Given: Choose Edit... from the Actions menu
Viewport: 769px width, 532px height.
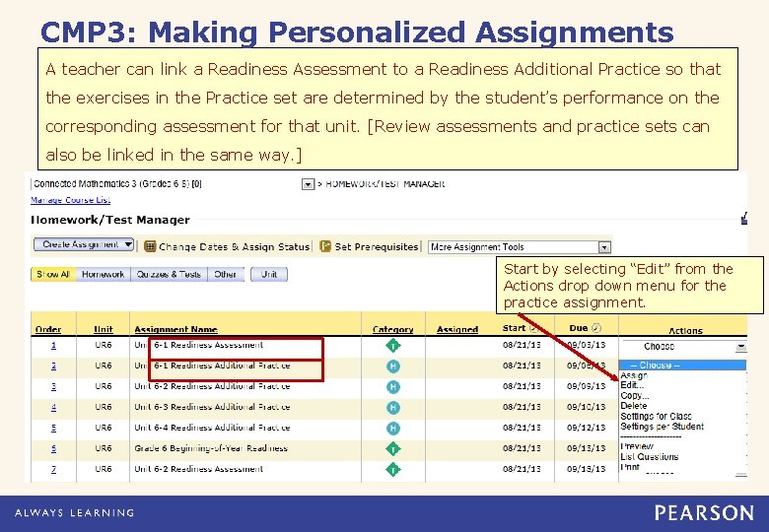Looking at the screenshot, I should pos(632,385).
